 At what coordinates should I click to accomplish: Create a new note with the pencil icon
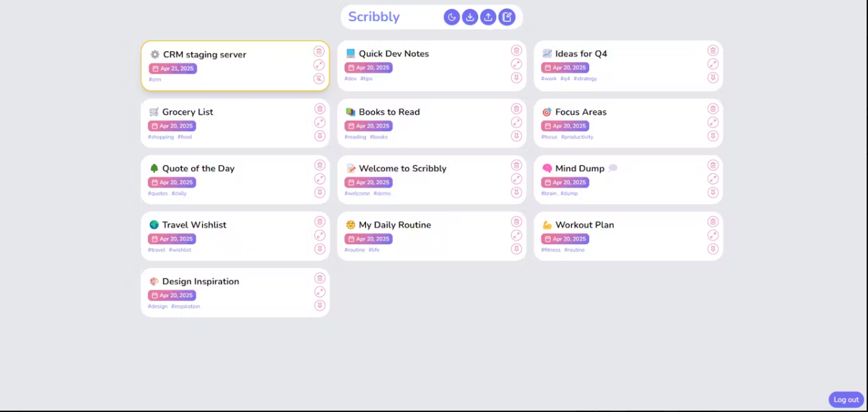point(506,17)
